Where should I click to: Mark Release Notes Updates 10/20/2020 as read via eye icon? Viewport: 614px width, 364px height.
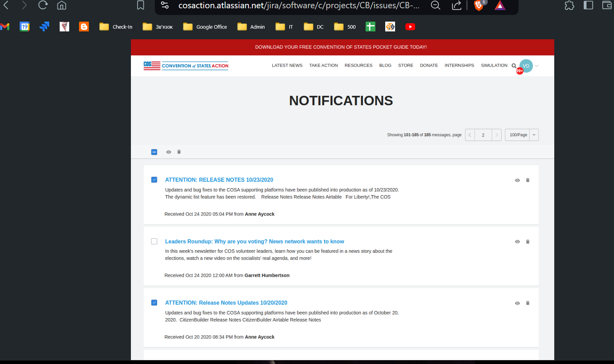tap(517, 303)
